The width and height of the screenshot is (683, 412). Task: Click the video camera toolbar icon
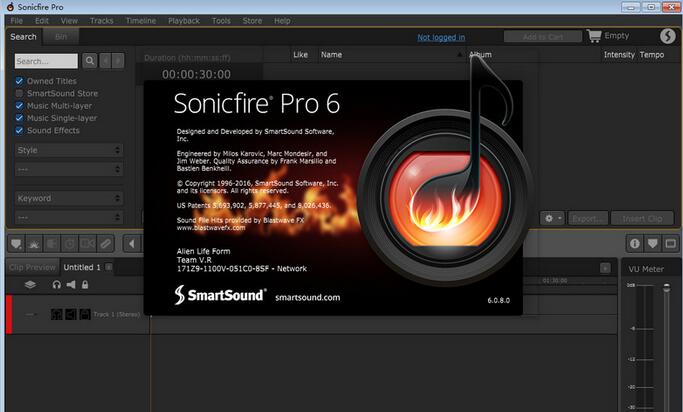point(88,244)
